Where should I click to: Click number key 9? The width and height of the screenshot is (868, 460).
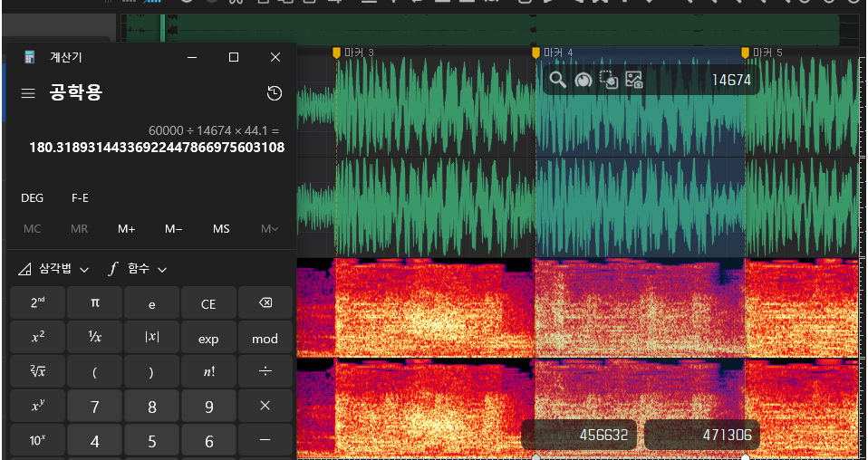(x=208, y=407)
